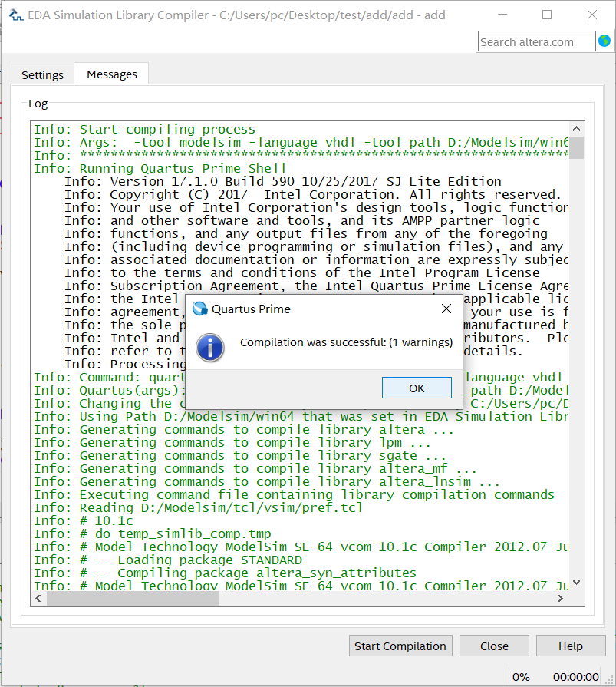Close the EDA Simulation Library Compiler window

(592, 15)
